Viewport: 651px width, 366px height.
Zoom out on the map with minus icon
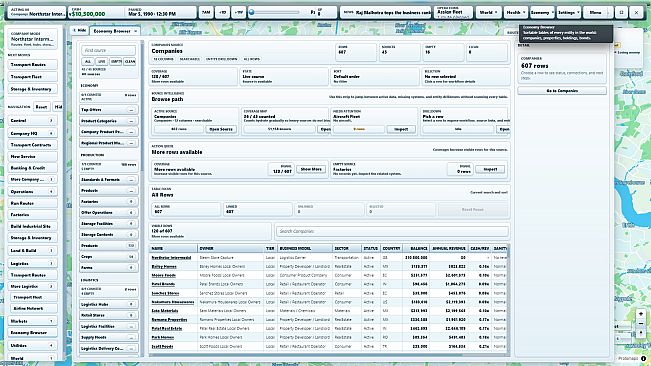[641, 324]
